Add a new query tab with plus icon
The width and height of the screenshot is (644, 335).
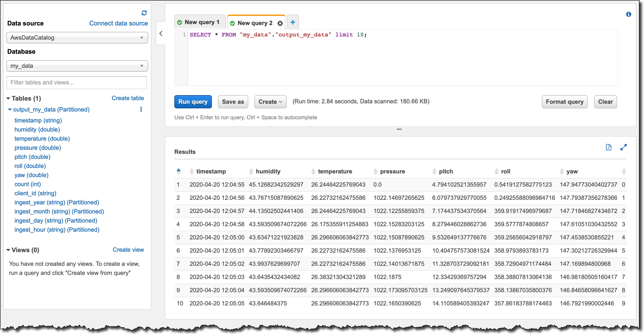coord(293,22)
